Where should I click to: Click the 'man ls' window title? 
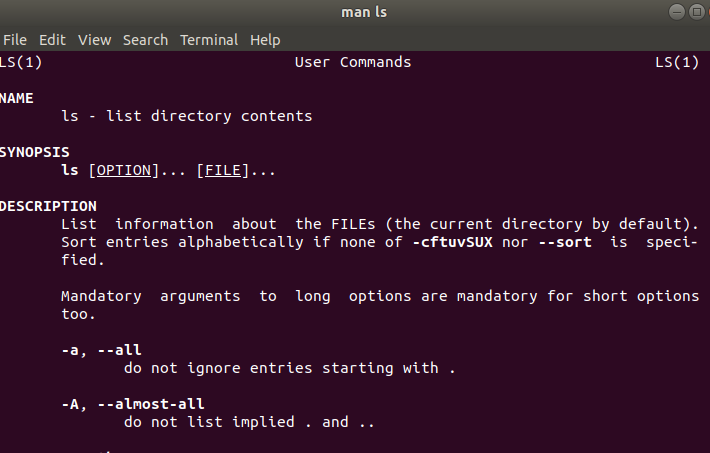[x=364, y=12]
